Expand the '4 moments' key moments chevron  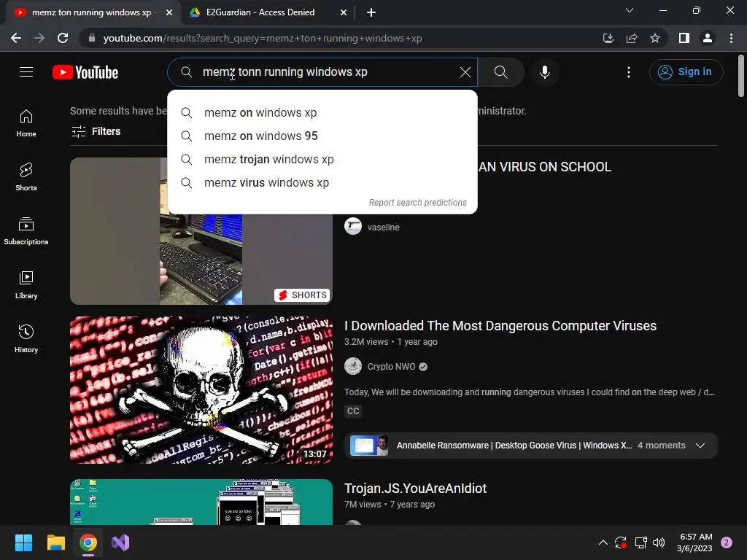click(x=700, y=446)
